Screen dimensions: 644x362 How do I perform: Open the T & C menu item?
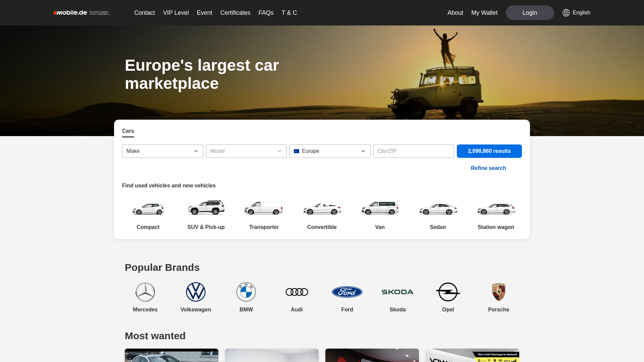click(289, 13)
